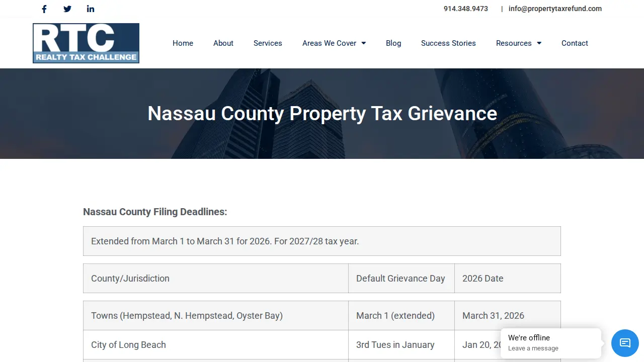Open the Blog menu item
Viewport: 644px width, 362px height.
point(393,43)
